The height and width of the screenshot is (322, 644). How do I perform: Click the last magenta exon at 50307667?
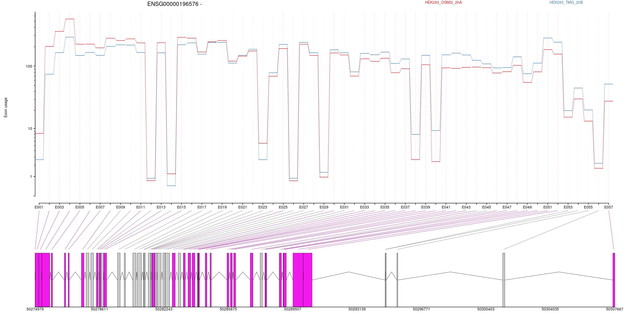[x=614, y=280]
